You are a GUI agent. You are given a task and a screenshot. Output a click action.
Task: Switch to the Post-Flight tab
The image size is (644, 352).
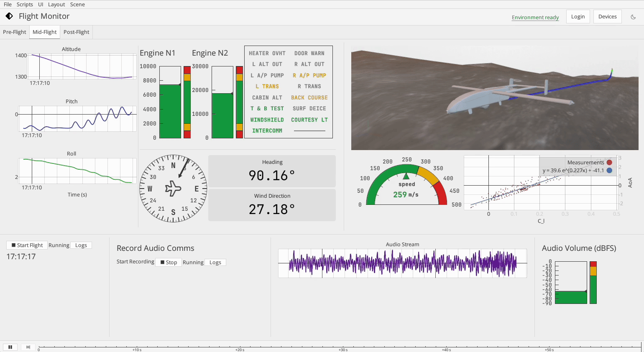tap(76, 32)
